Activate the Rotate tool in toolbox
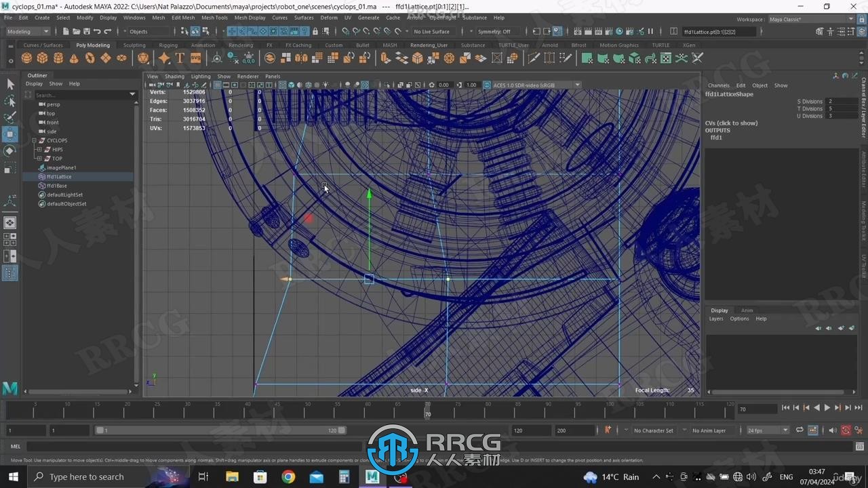This screenshot has width=868, height=488. [10, 150]
